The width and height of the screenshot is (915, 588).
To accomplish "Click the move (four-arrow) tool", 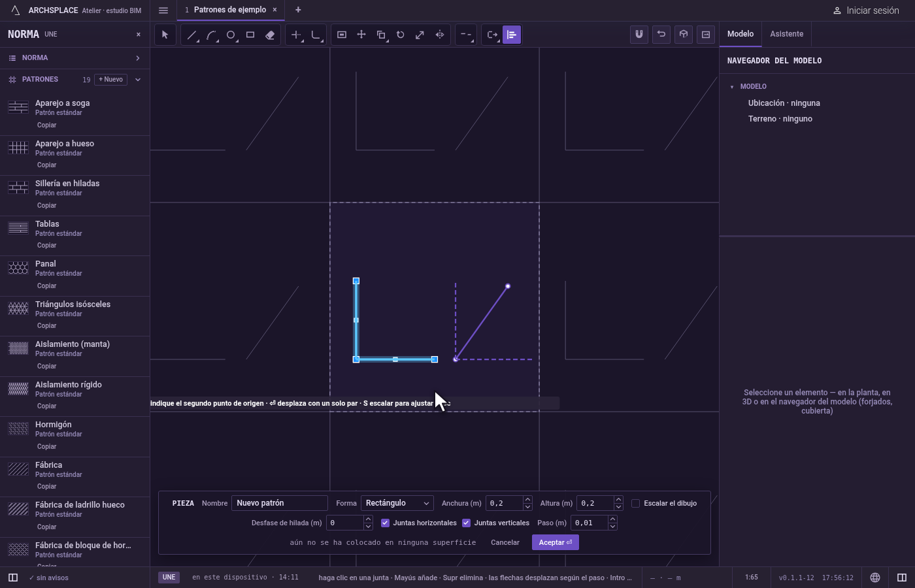I will (361, 35).
